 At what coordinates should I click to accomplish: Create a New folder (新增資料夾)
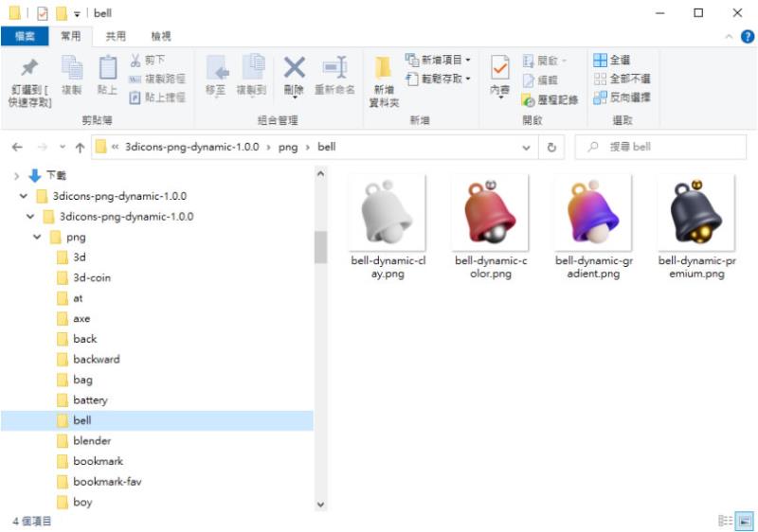coord(384,81)
